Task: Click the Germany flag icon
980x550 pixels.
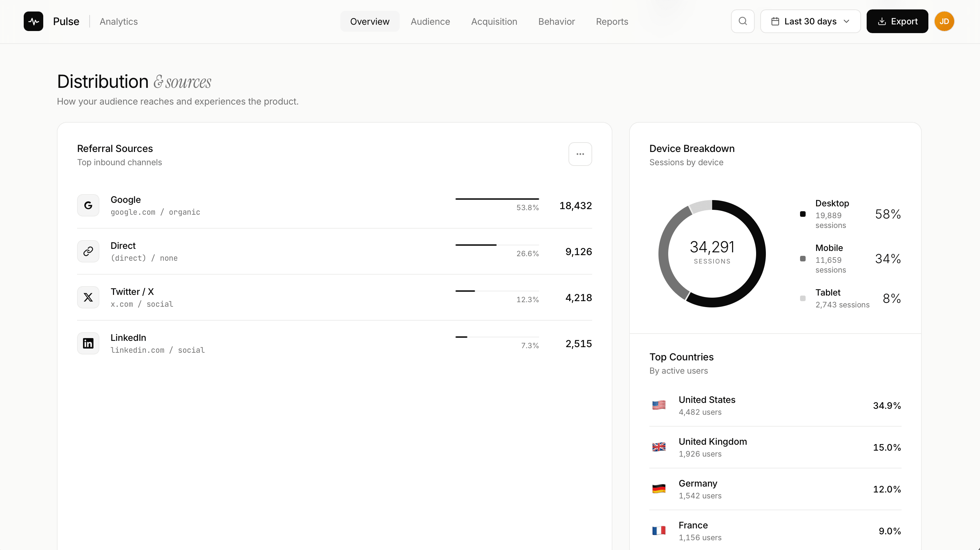Action: click(659, 489)
